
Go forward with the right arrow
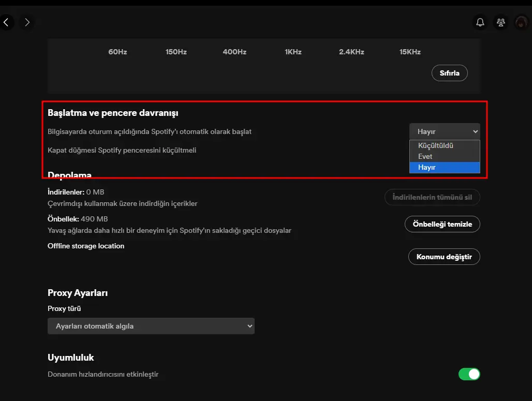27,22
